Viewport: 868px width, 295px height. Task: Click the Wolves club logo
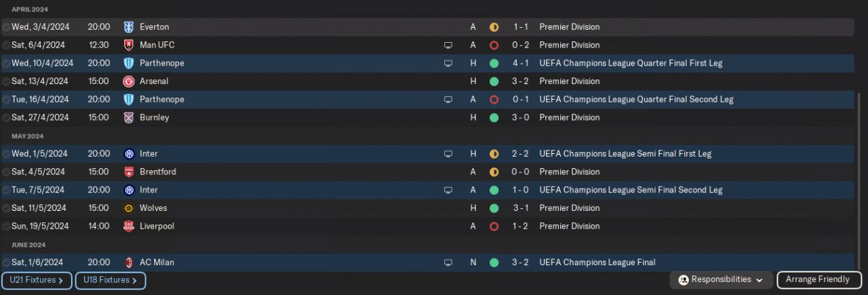pyautogui.click(x=128, y=208)
